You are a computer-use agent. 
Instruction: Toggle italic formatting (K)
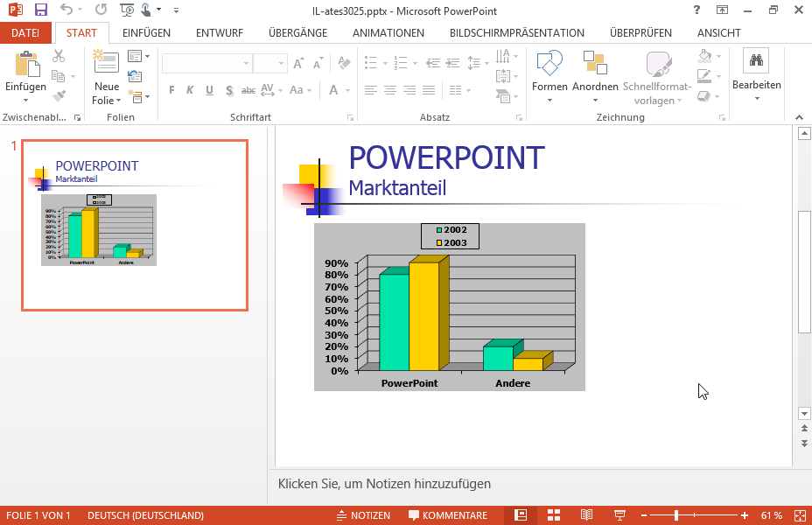pyautogui.click(x=190, y=90)
